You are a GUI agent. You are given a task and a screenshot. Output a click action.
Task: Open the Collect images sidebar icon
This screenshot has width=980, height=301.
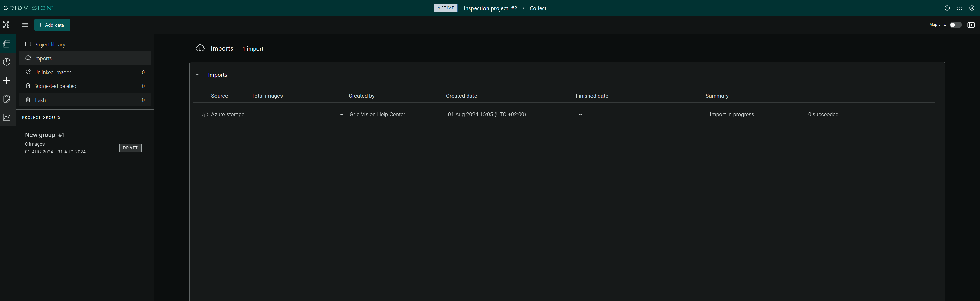pos(7,44)
